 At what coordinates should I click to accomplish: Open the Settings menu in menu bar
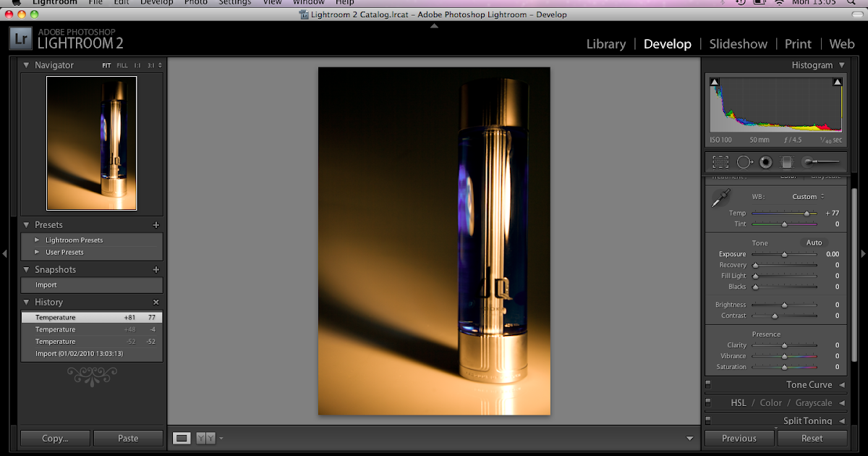click(x=235, y=2)
